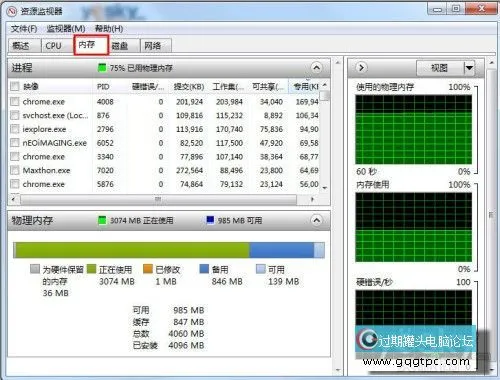
Task: Click the graph pane scroll up arrow
Action: 491,62
